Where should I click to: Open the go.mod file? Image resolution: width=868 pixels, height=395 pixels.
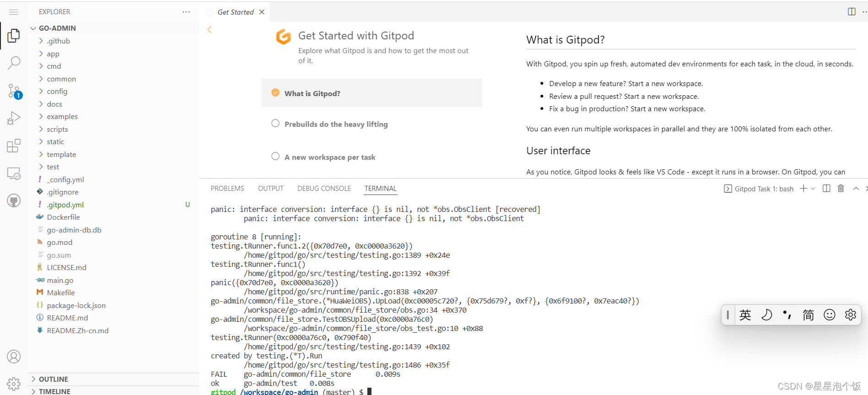(x=113, y=242)
